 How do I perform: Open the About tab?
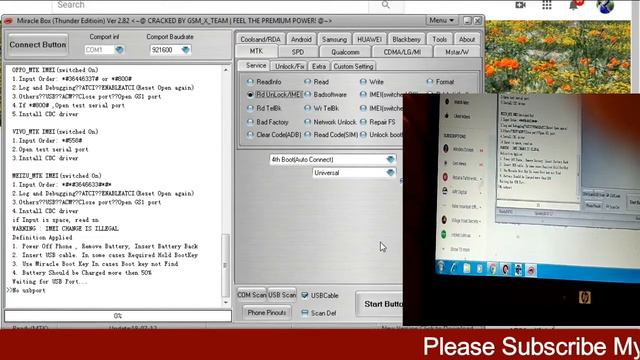pos(467,40)
